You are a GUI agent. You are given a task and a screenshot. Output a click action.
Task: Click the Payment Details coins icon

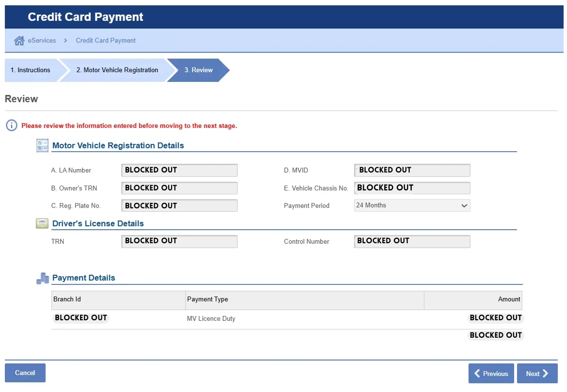(x=43, y=278)
